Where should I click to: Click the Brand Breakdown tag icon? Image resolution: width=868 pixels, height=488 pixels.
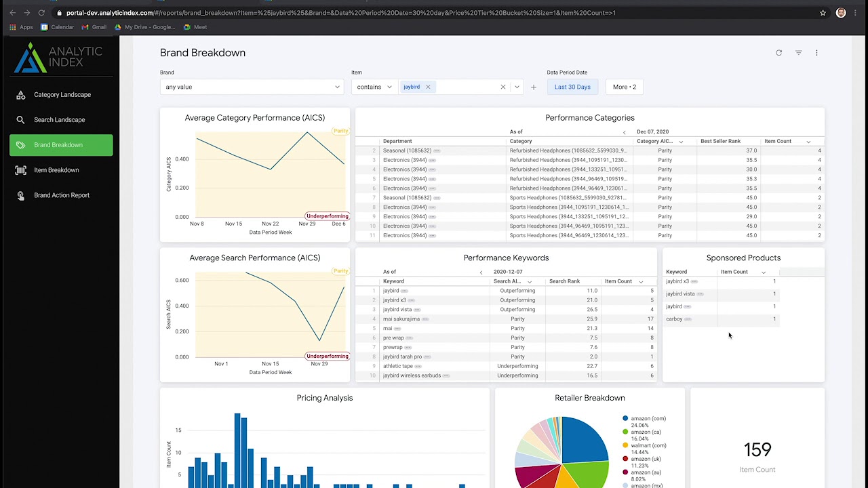pyautogui.click(x=20, y=145)
